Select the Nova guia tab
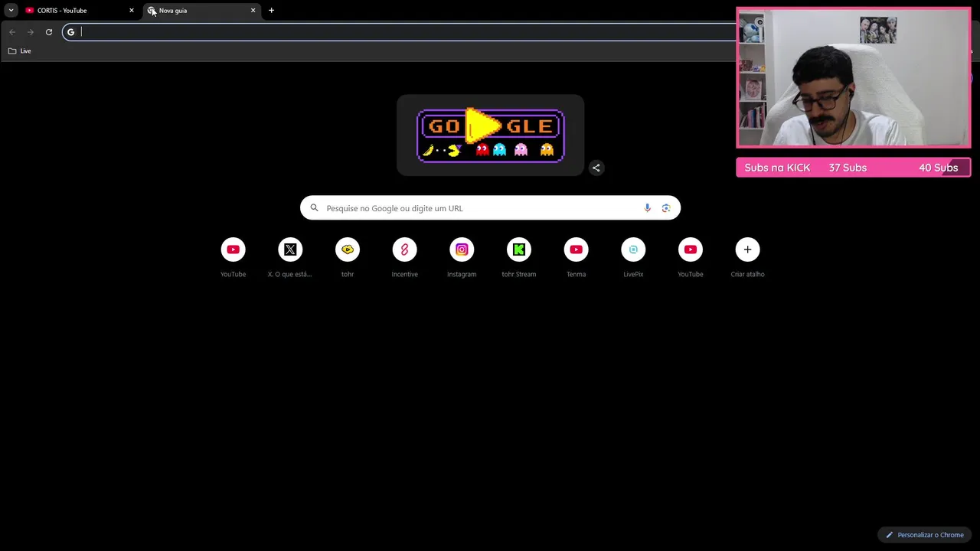The width and height of the screenshot is (980, 551). point(201,11)
